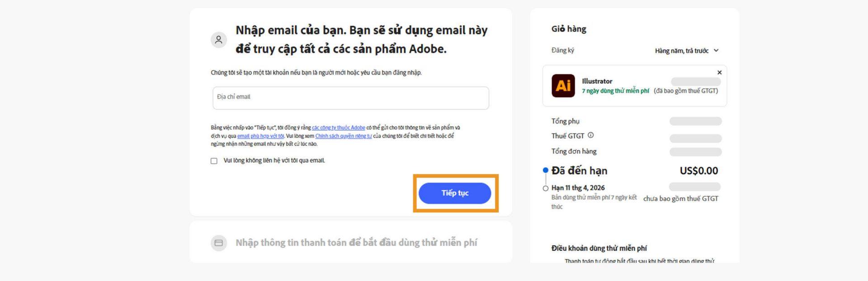
Task: Click the blue due-date marker next to Đã đến hạn
Action: 545,171
